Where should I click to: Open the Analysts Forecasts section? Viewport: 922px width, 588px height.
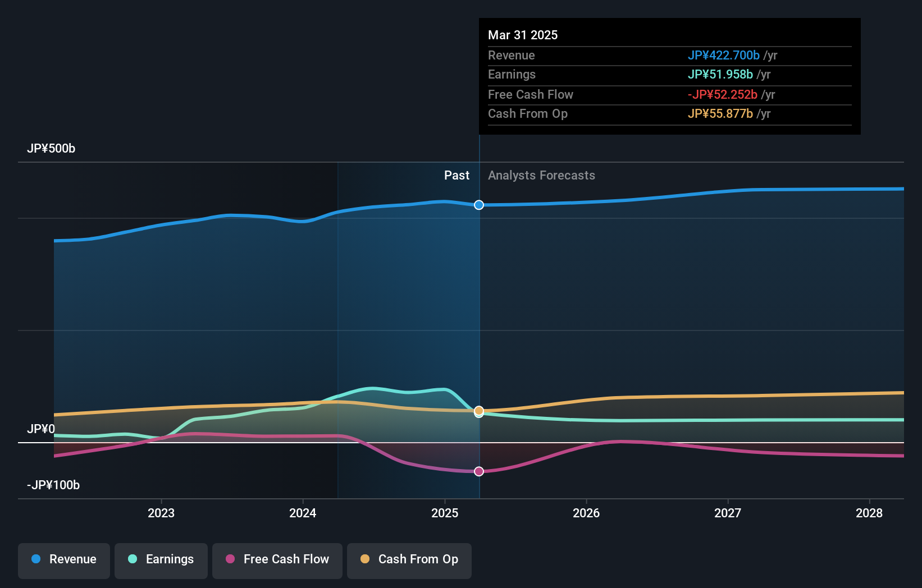[x=541, y=175]
